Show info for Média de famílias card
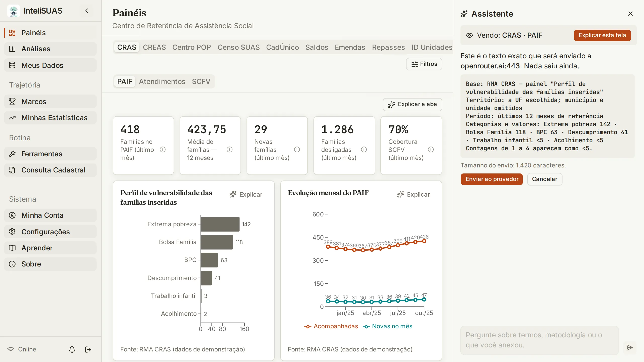Screen dimensions: 644x362 pos(229,150)
